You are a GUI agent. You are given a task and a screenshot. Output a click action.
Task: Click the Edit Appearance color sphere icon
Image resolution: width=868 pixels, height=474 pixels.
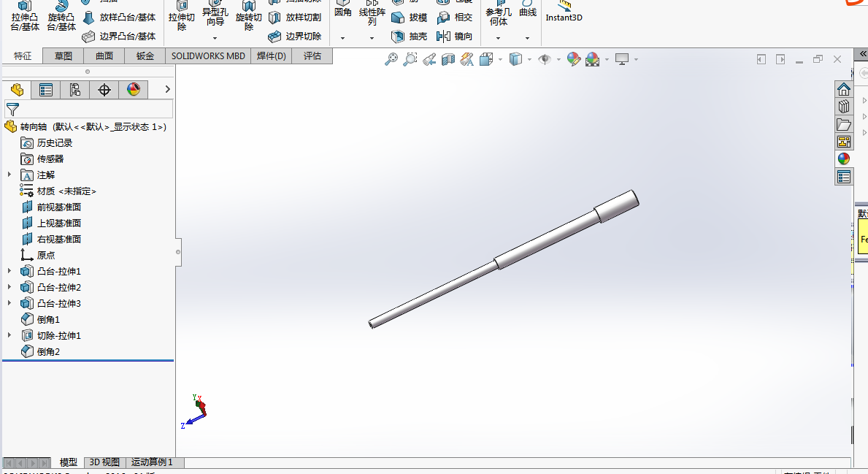pos(574,59)
